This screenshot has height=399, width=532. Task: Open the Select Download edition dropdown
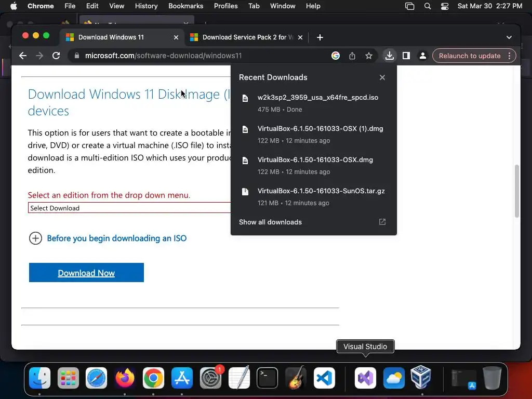(129, 208)
